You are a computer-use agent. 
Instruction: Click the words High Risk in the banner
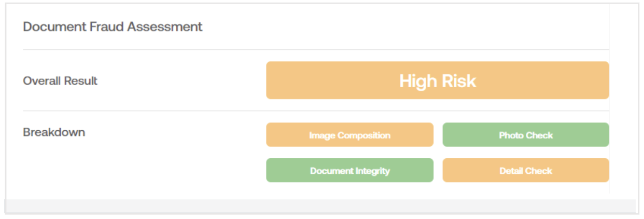pos(438,81)
